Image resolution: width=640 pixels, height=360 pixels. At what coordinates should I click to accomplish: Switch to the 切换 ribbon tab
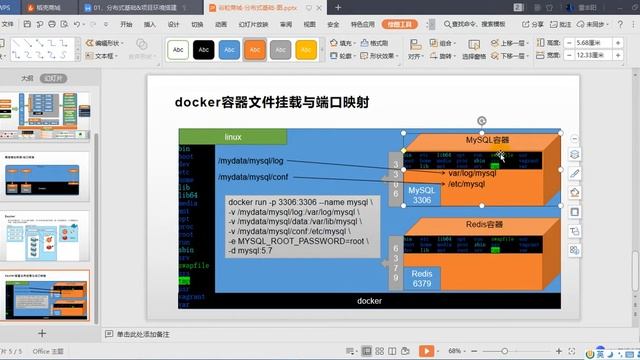[197, 24]
